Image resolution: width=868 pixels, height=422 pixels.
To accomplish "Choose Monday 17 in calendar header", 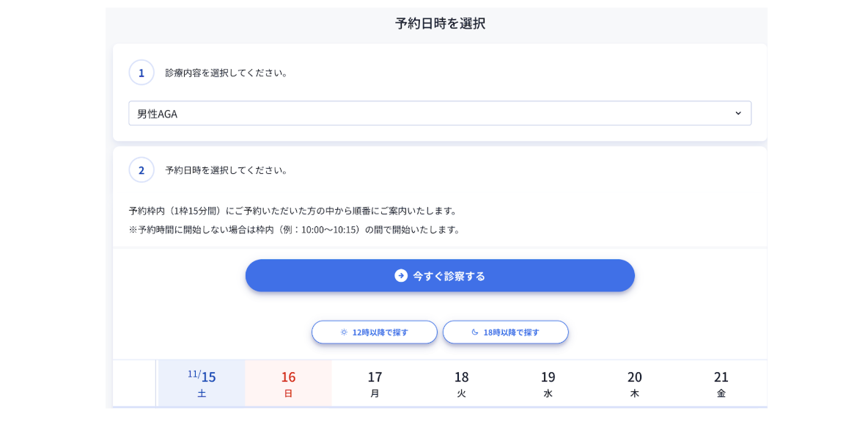I will 375,383.
